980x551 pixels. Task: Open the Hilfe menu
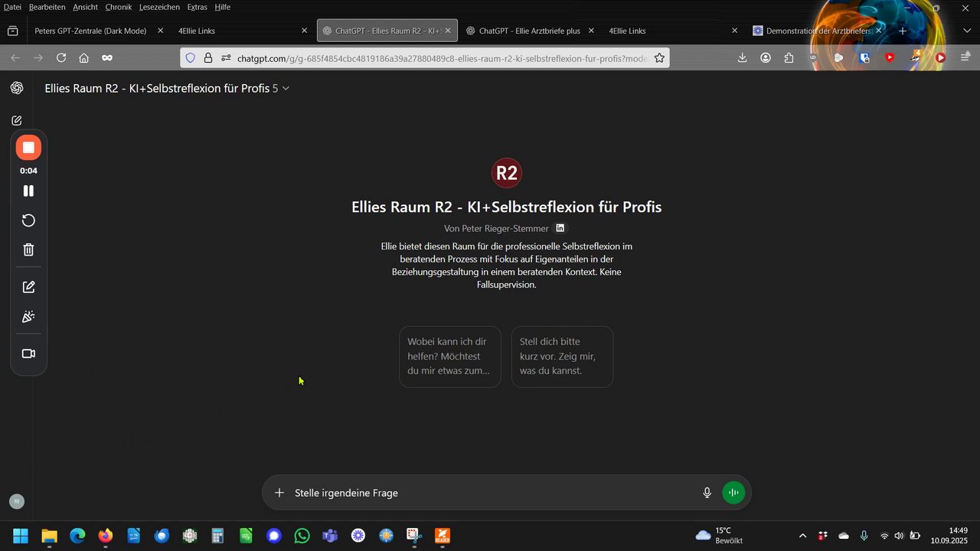click(222, 7)
